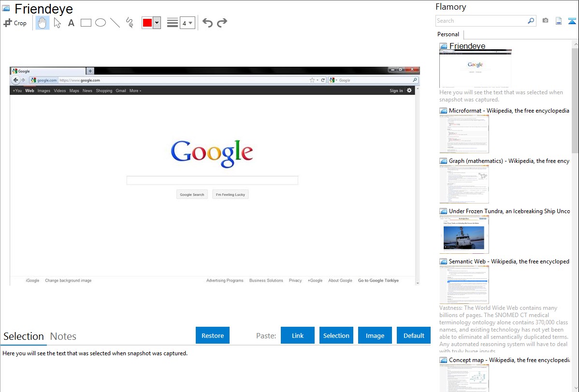
Task: Open the Microformat Wikipedia snapshot thumbnail
Action: click(x=464, y=134)
